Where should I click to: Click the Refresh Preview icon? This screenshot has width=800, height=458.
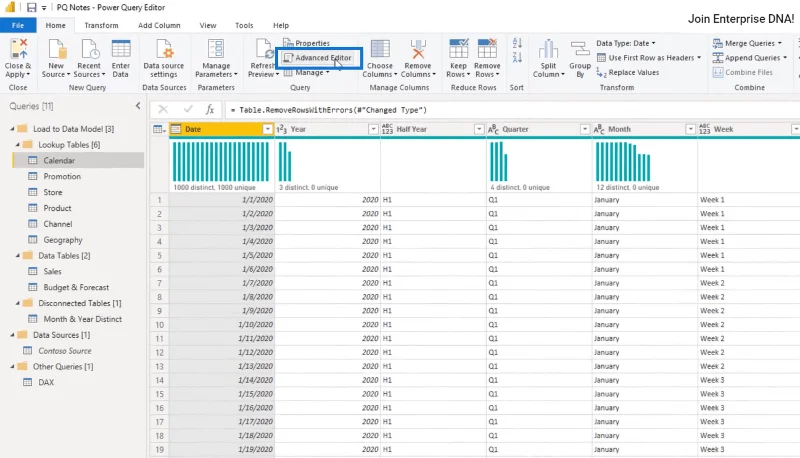[x=264, y=49]
